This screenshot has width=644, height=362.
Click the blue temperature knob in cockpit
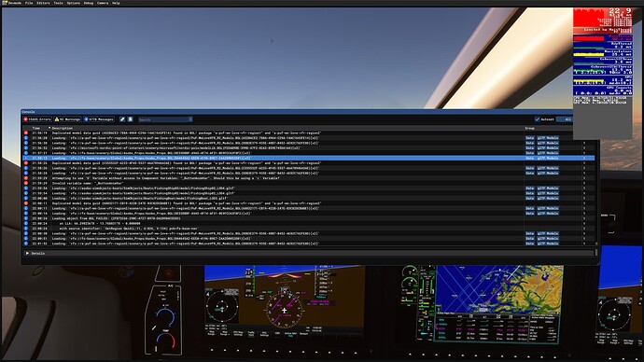(165, 317)
